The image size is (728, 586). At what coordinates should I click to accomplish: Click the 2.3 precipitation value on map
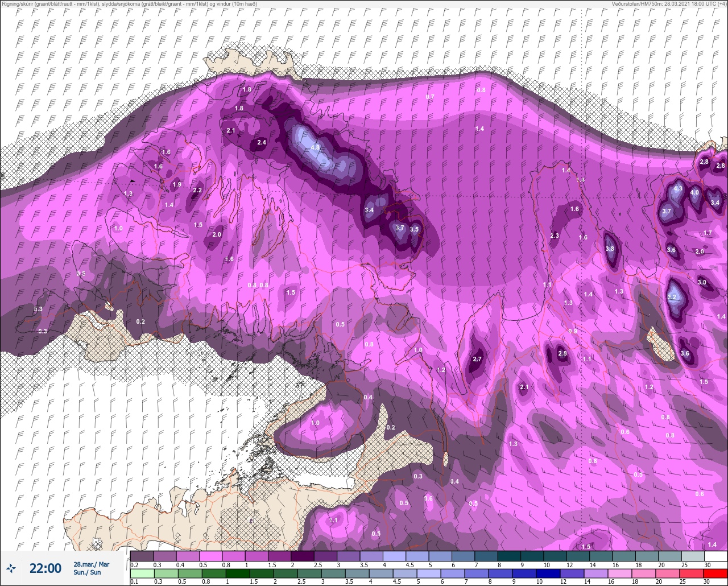click(555, 236)
